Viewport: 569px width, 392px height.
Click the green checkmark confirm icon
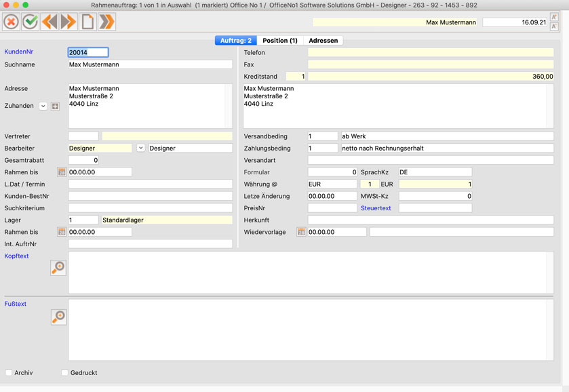(x=31, y=22)
